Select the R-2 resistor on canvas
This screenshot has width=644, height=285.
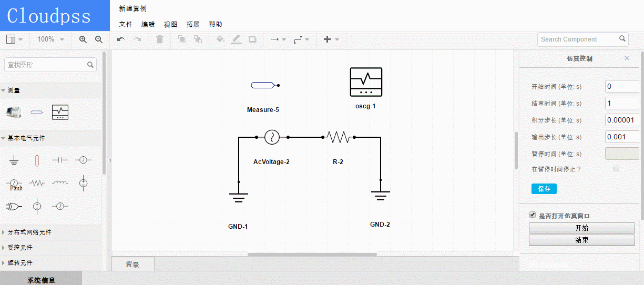339,137
